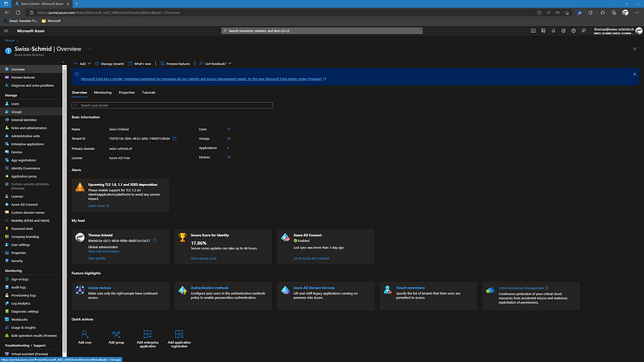Viewport: 644px width, 362px height.
Task: Open the more options ellipsis beside Overview title
Action: coord(89,49)
